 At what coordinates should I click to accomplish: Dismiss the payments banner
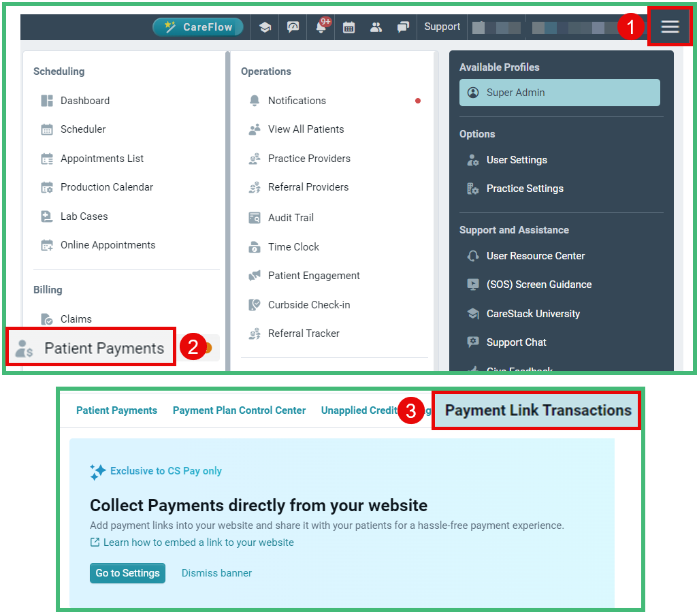(x=216, y=573)
